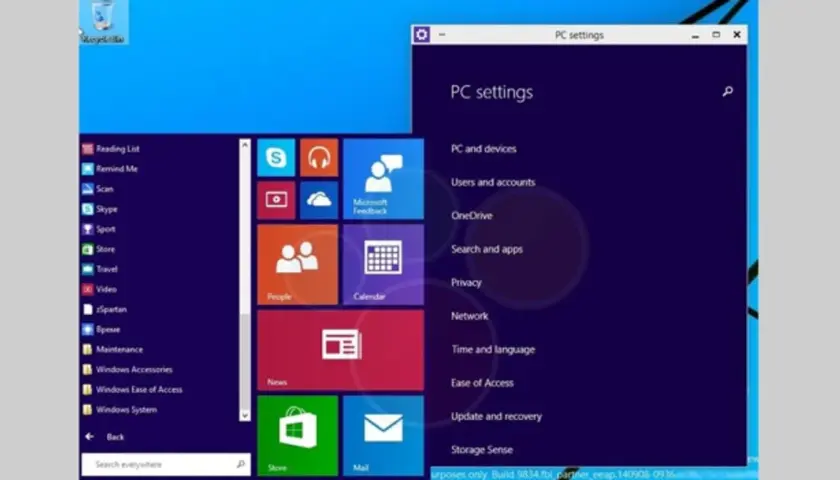840x480 pixels.
Task: Go Back in the Start menu
Action: pos(115,437)
